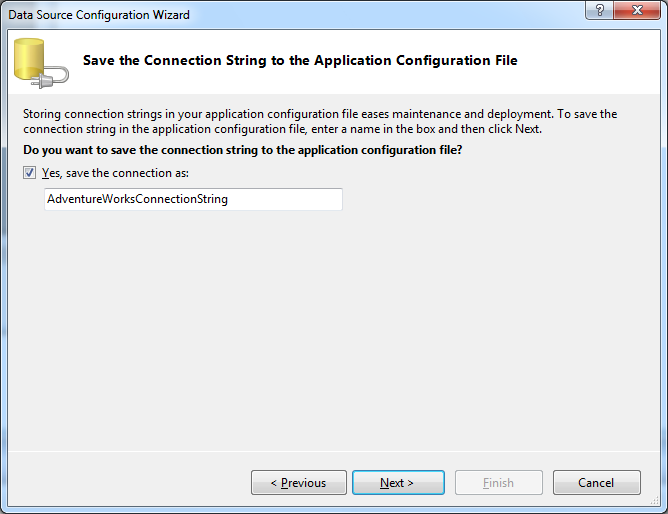Uncheck the save connection checkbox
Screen dimensions: 668x514
[29, 173]
